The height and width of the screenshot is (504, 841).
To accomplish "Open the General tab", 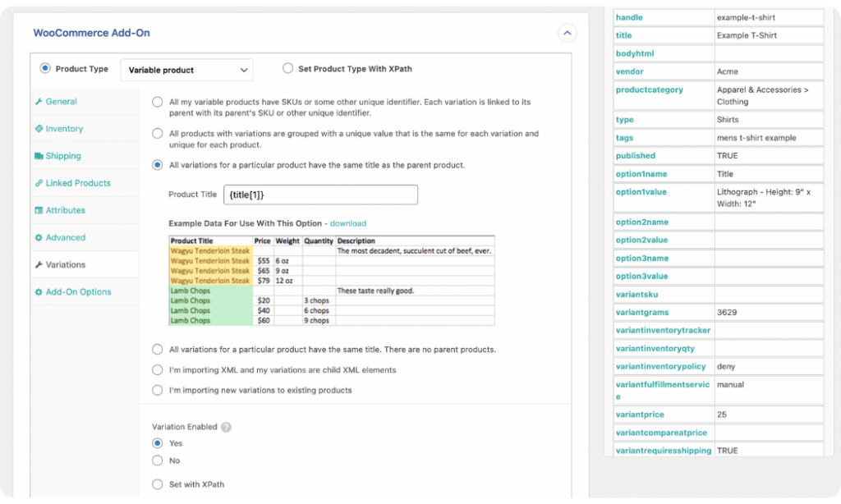I will click(85, 101).
